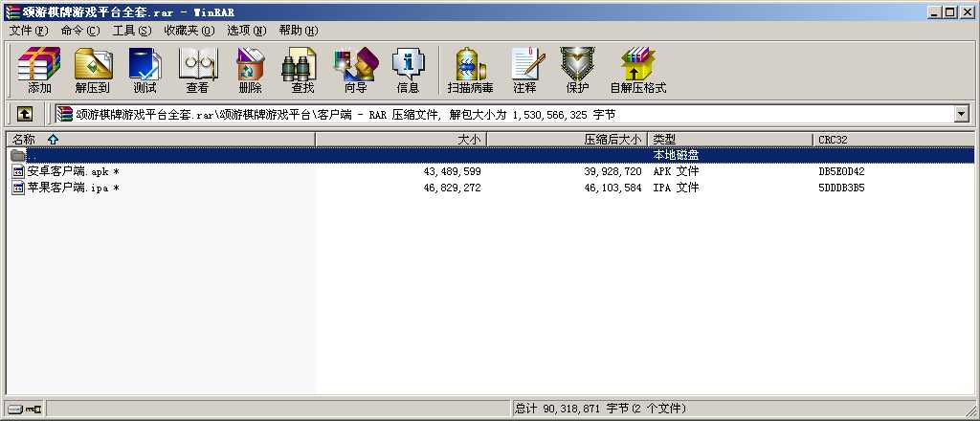Click packed size 46,103,584

612,188
